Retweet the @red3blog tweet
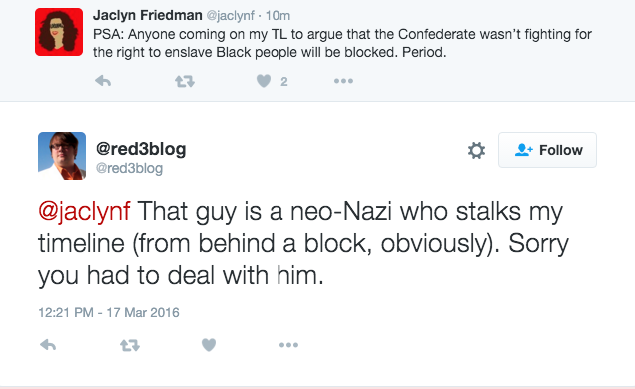Screen dimensions: 635x389 (130, 345)
